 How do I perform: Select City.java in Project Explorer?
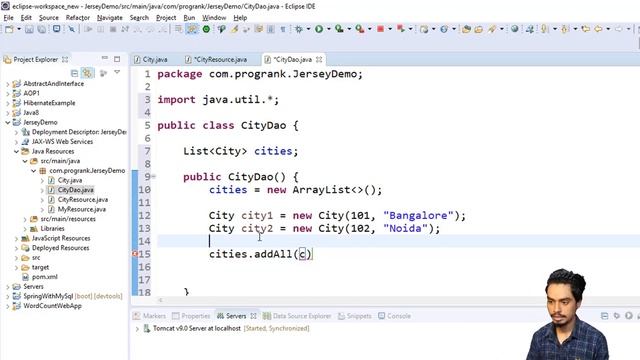tap(70, 180)
